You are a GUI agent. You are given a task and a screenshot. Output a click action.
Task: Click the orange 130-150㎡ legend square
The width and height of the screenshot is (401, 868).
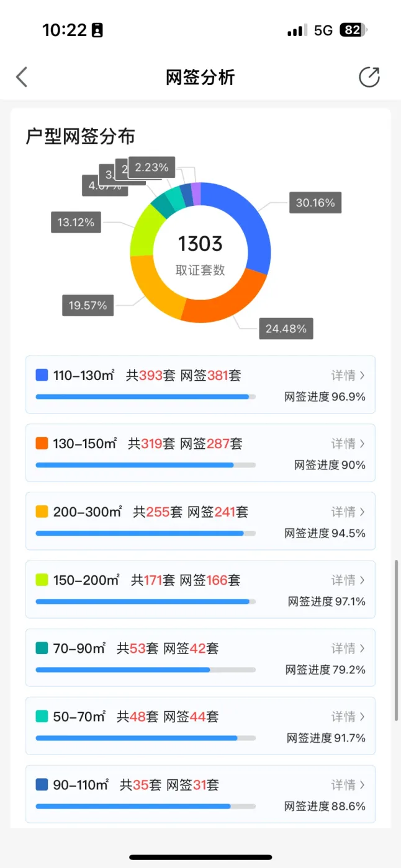(x=42, y=443)
